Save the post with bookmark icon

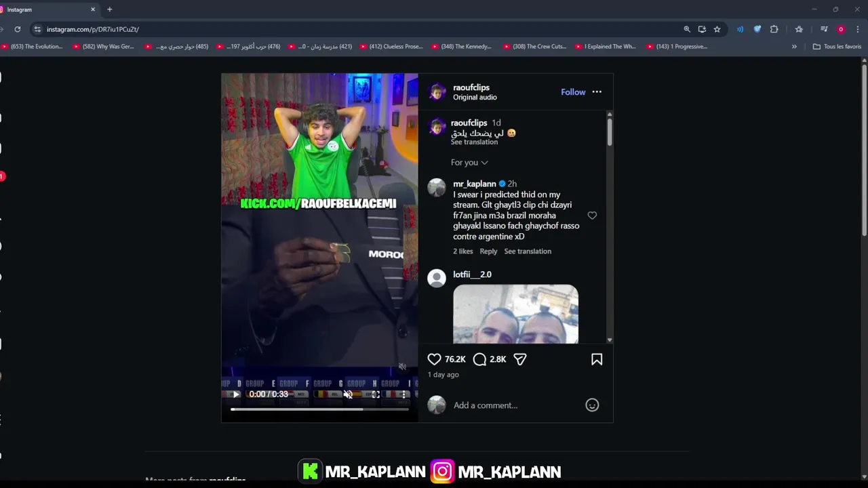(597, 359)
